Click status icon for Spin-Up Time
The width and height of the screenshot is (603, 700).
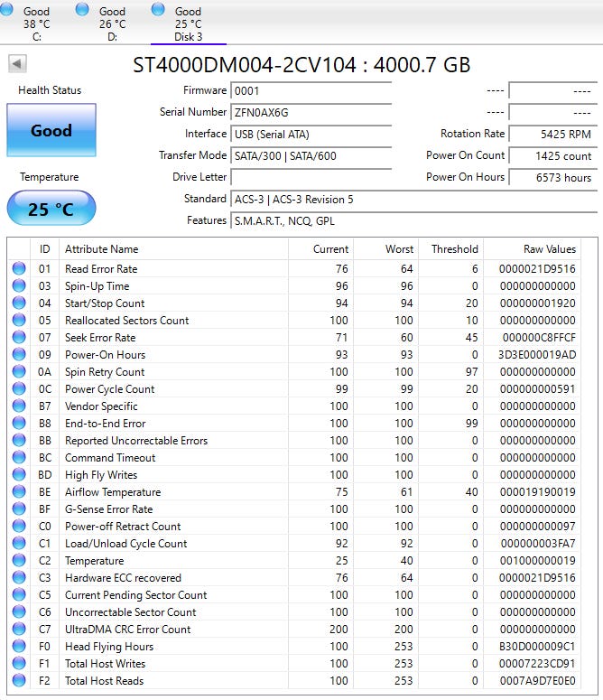pos(19,285)
